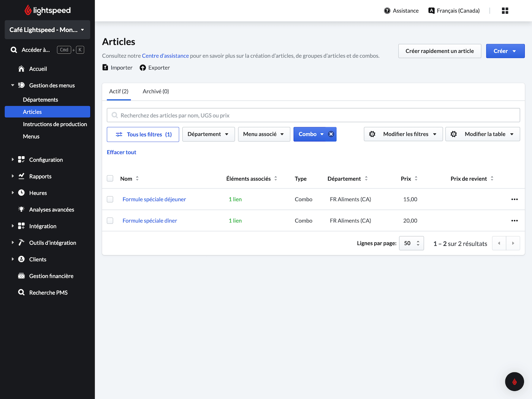Open the Département filter dropdown

pos(209,134)
